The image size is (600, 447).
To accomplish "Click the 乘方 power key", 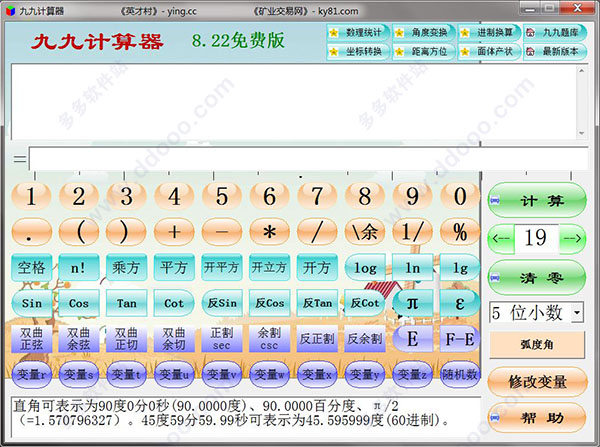I will tap(127, 267).
